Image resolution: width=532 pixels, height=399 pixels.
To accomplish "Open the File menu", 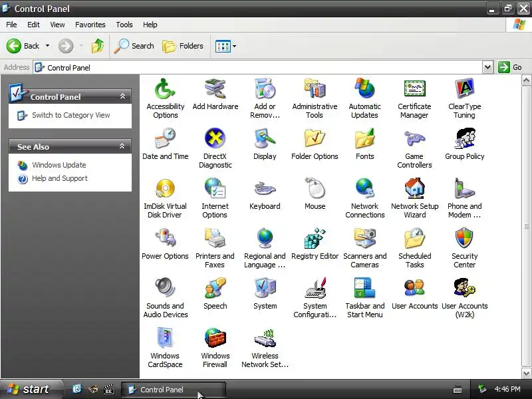I will 11,25.
